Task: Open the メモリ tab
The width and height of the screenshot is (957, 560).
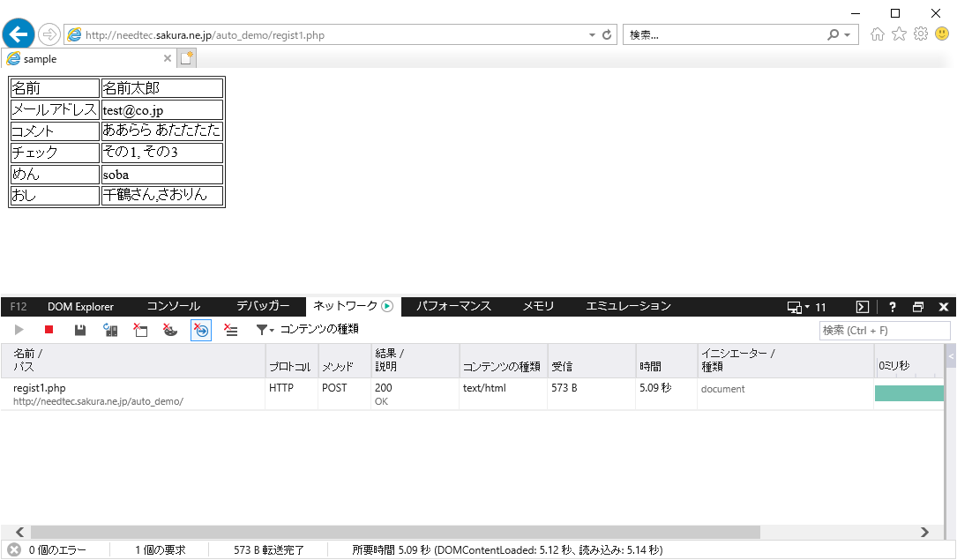Action: click(x=538, y=306)
